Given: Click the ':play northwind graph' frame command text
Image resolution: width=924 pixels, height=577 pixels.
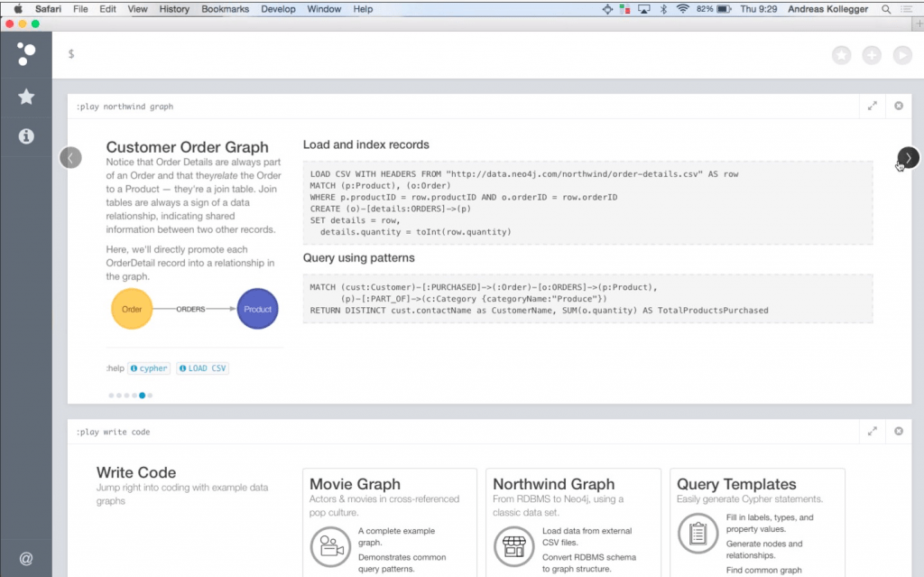Looking at the screenshot, I should (x=125, y=107).
